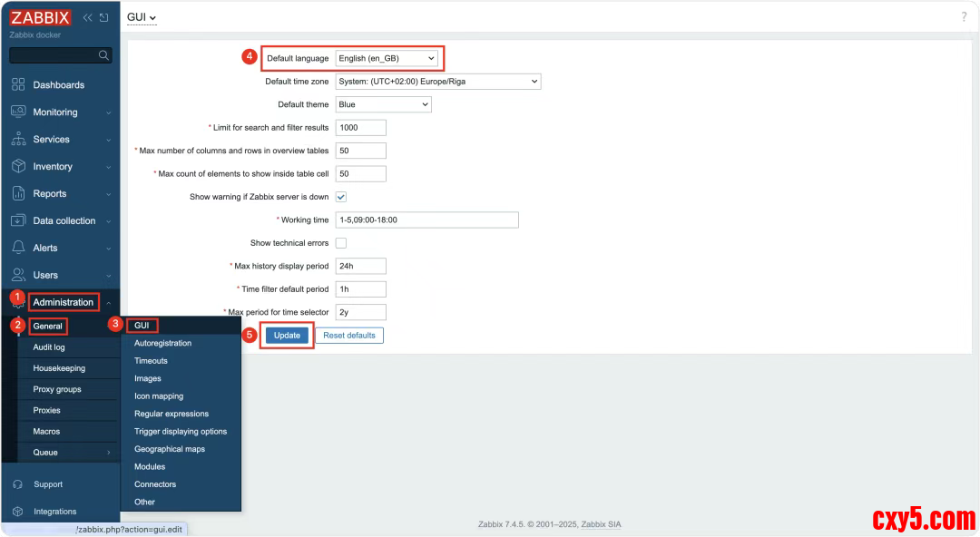This screenshot has height=537, width=980.
Task: Enable the Show technical errors checkbox
Action: (x=341, y=243)
